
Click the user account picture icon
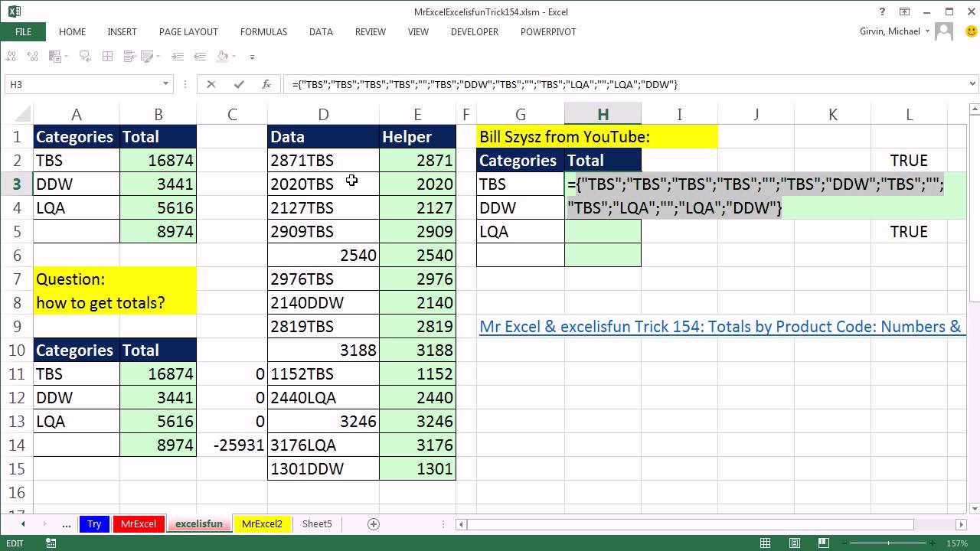(944, 31)
